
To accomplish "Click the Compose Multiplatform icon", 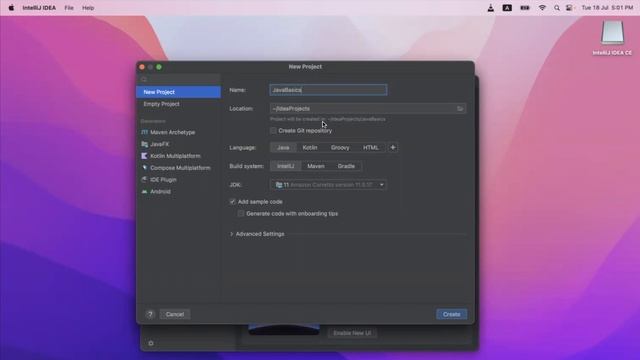I will click(x=144, y=168).
